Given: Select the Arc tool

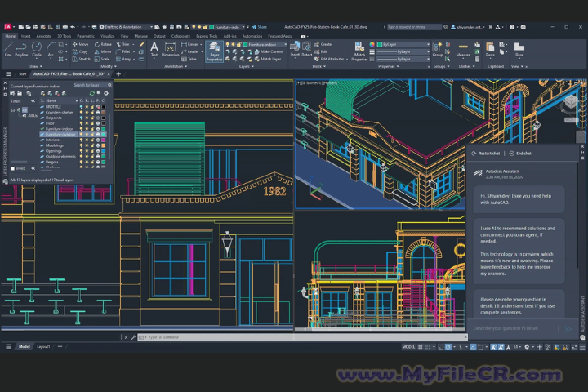Looking at the screenshot, I should (51, 50).
